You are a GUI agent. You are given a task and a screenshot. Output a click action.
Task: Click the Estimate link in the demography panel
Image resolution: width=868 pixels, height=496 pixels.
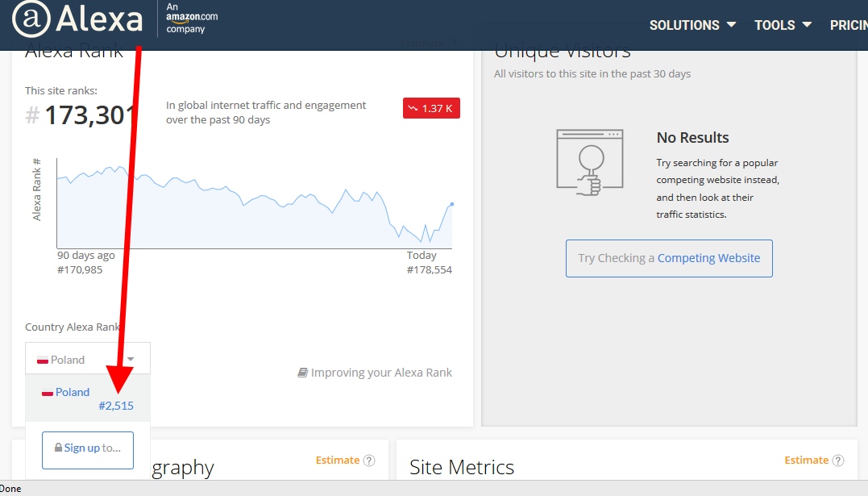point(337,460)
